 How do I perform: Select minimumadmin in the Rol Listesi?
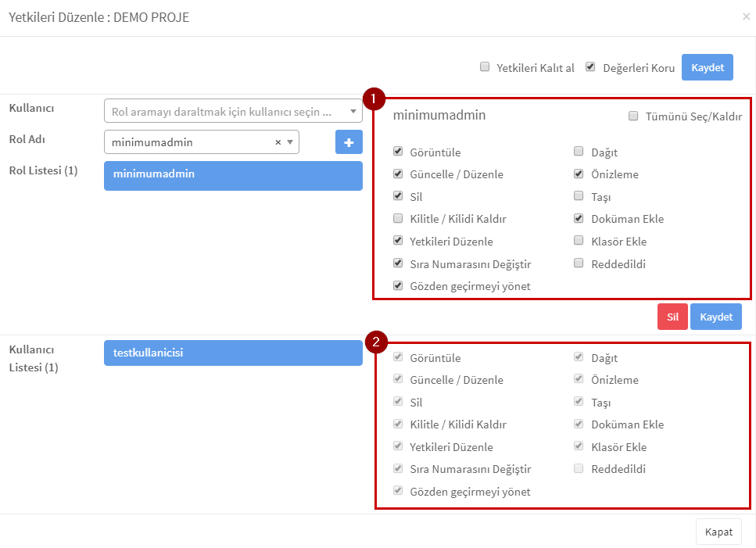pyautogui.click(x=233, y=175)
